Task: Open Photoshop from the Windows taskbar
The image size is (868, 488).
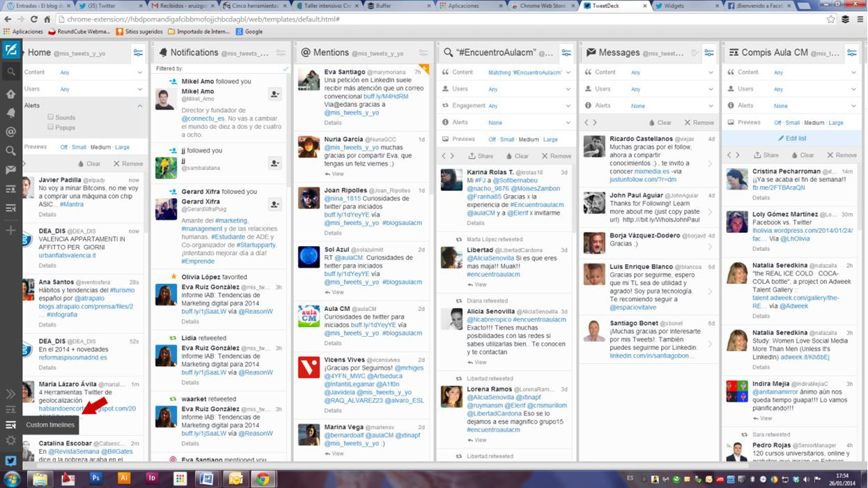Action: (95, 478)
